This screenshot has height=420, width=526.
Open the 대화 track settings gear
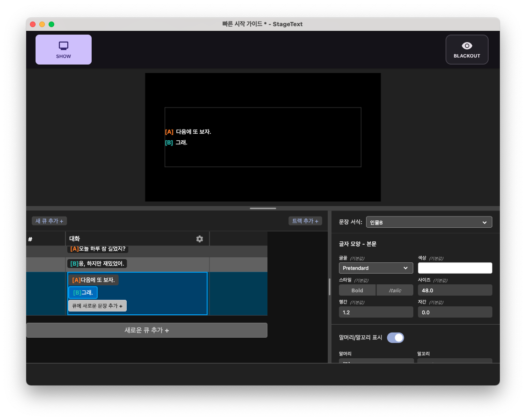coord(200,239)
